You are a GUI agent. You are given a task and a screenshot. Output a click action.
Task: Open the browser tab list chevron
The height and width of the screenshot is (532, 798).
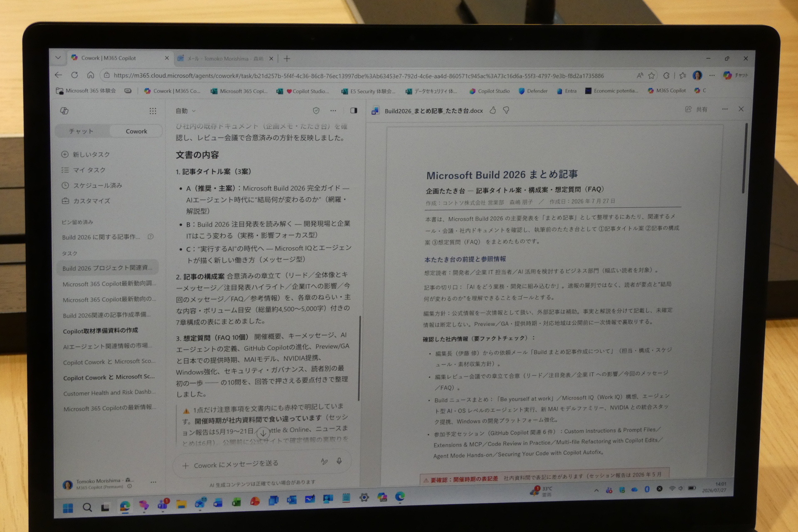(x=58, y=58)
